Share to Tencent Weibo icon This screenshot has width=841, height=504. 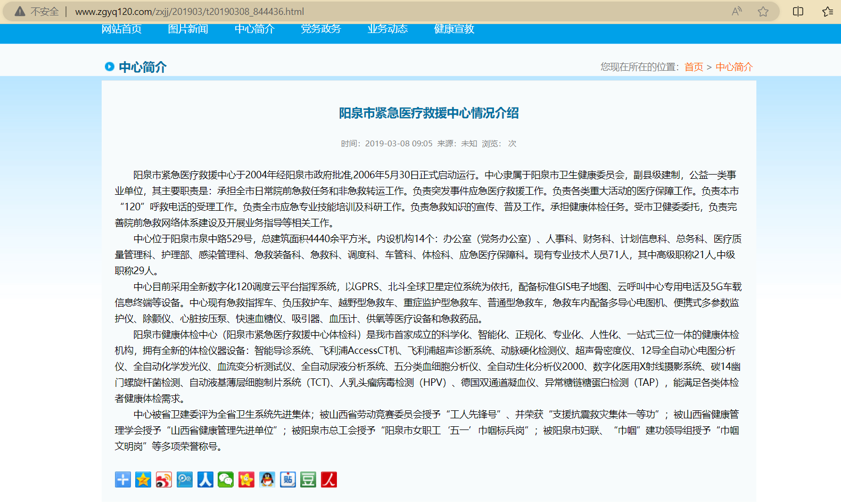pyautogui.click(x=185, y=480)
